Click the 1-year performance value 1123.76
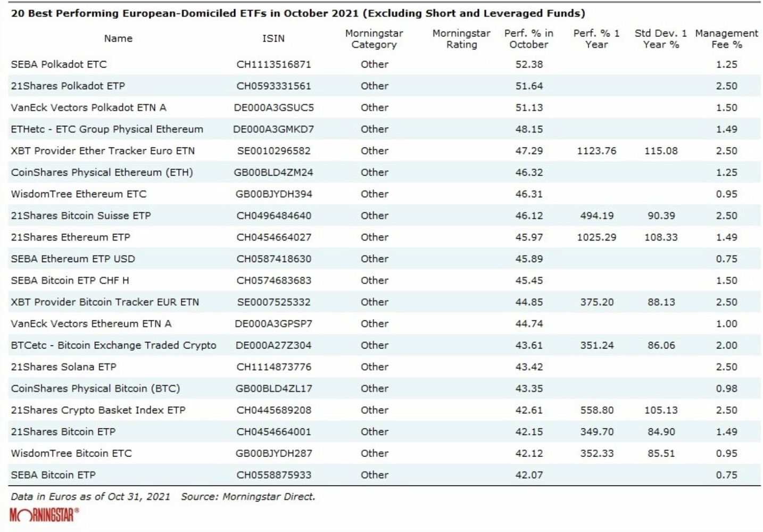The width and height of the screenshot is (763, 532). (596, 151)
